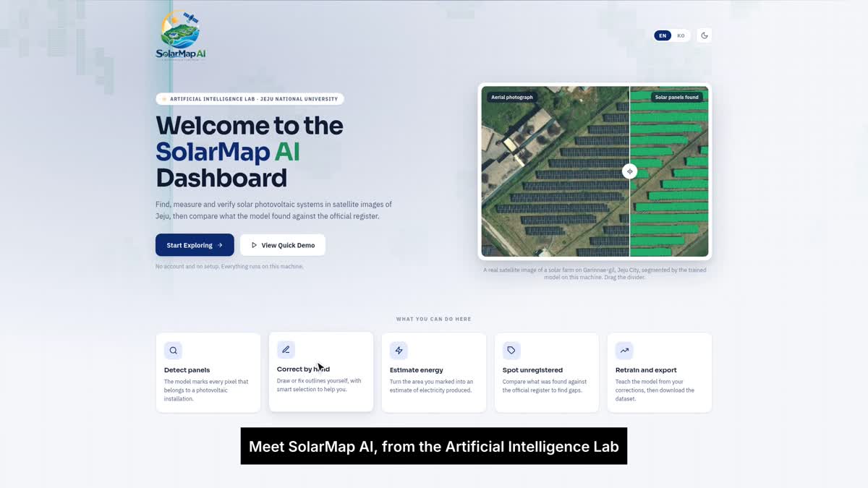The image size is (868, 488).
Task: Click the Retrain and export trend icon
Action: click(x=624, y=351)
